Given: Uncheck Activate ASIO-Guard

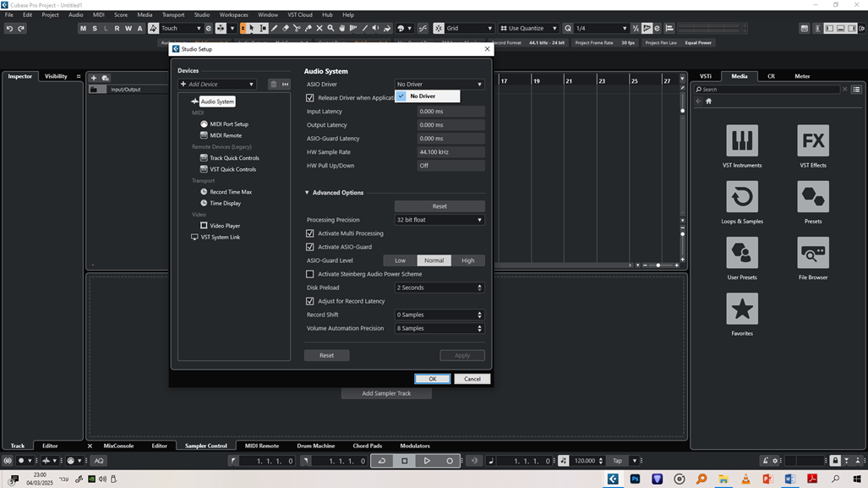Looking at the screenshot, I should [x=310, y=247].
